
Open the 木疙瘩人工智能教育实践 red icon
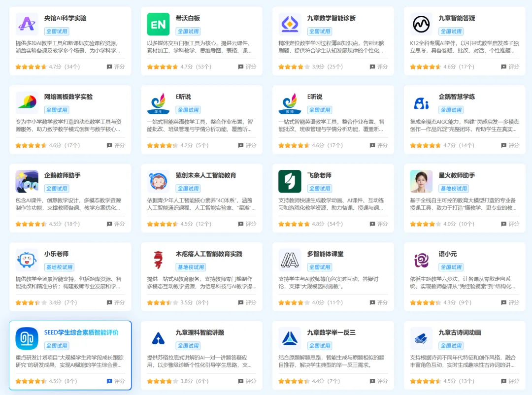pyautogui.click(x=158, y=260)
